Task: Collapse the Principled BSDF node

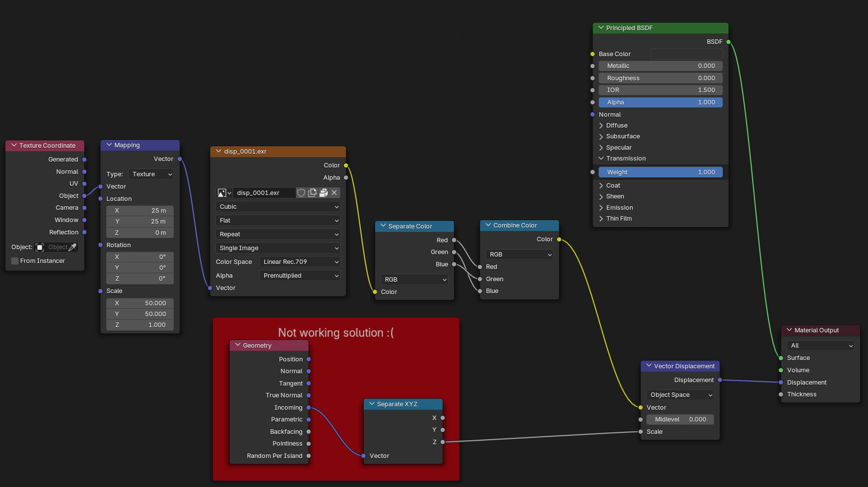Action: (601, 28)
